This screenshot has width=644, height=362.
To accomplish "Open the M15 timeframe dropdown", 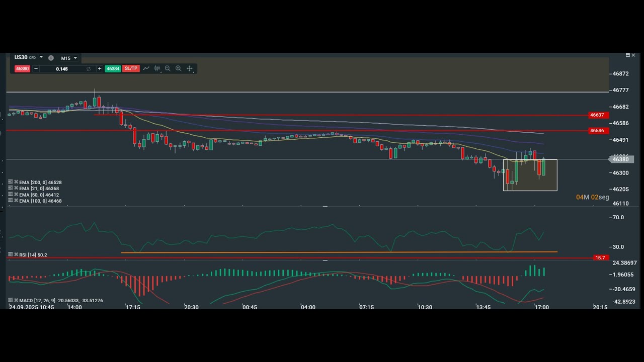I will click(69, 58).
